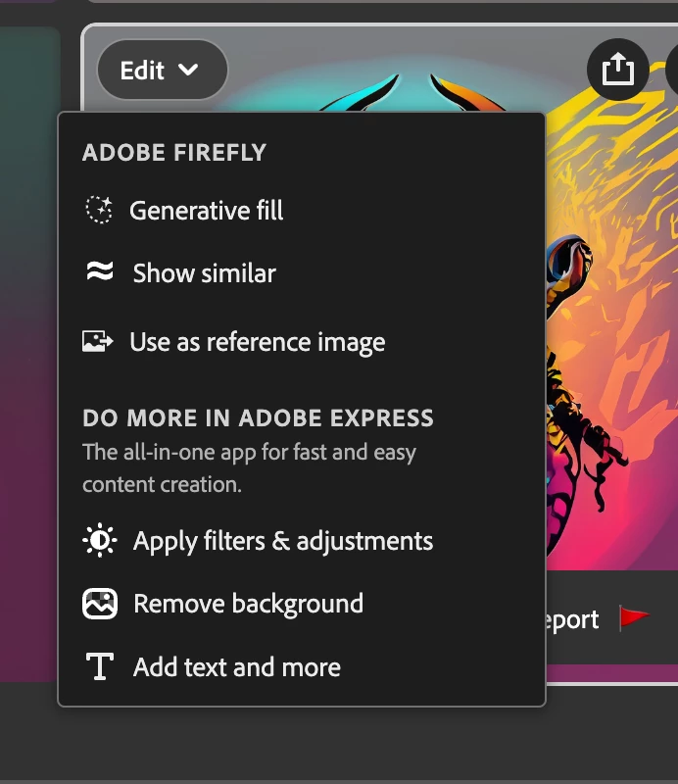Click the red Report flag icon
This screenshot has height=784, width=678.
[634, 617]
